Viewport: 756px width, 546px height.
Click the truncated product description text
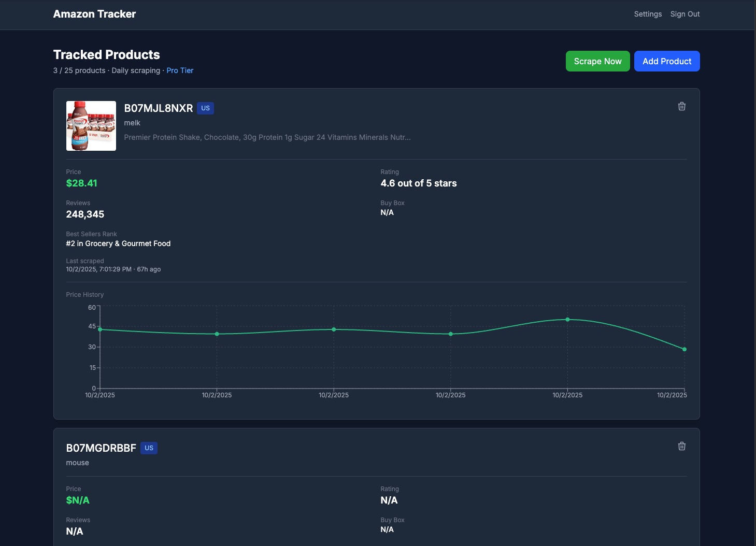click(267, 137)
